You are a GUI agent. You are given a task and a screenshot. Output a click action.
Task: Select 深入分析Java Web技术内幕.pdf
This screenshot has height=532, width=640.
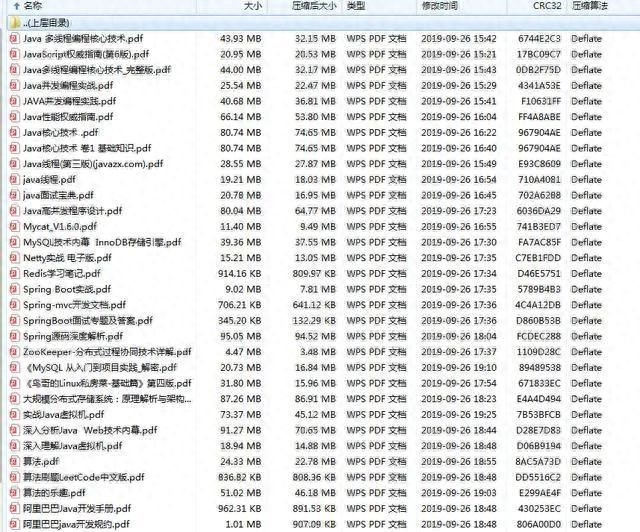pyautogui.click(x=90, y=430)
